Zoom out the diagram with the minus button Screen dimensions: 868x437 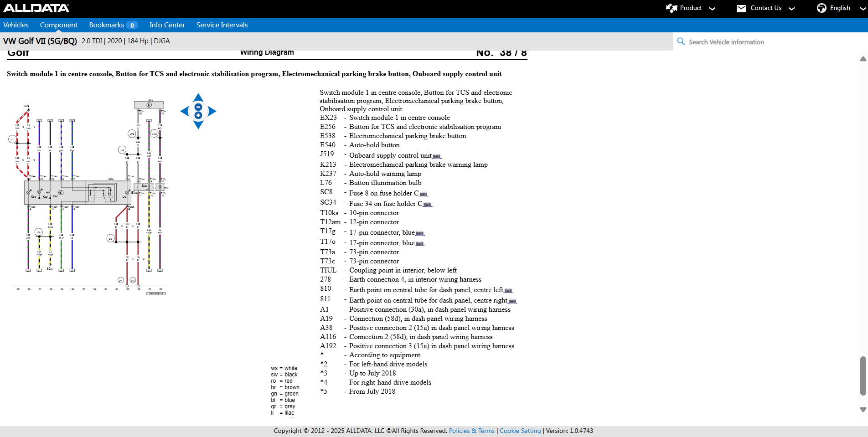tap(198, 107)
